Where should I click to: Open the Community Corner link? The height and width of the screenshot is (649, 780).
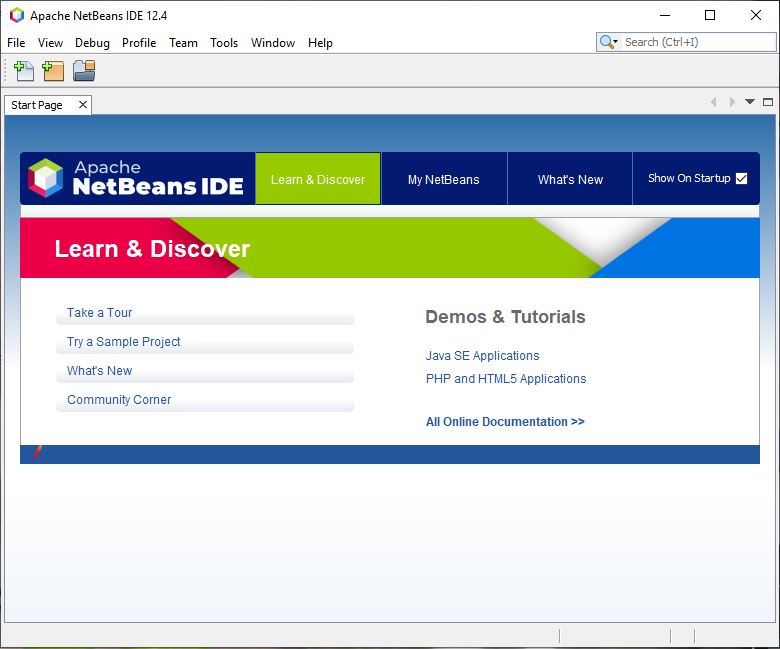point(119,399)
